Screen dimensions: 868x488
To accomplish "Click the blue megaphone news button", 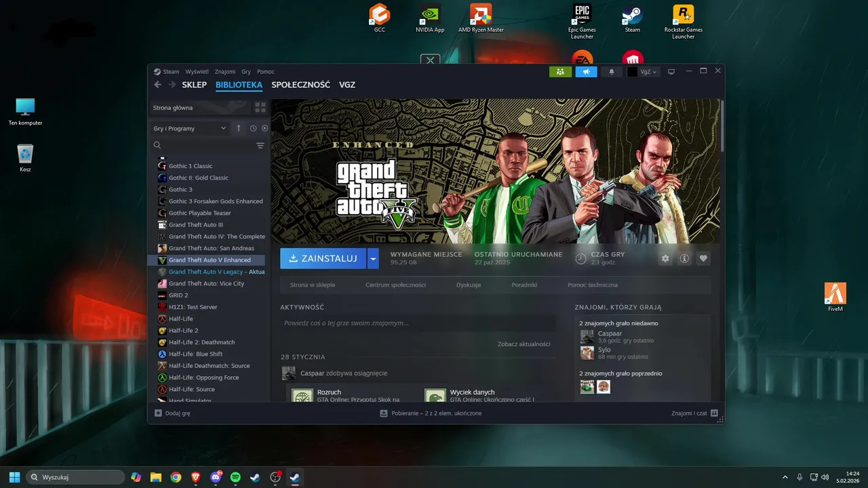I will (586, 71).
